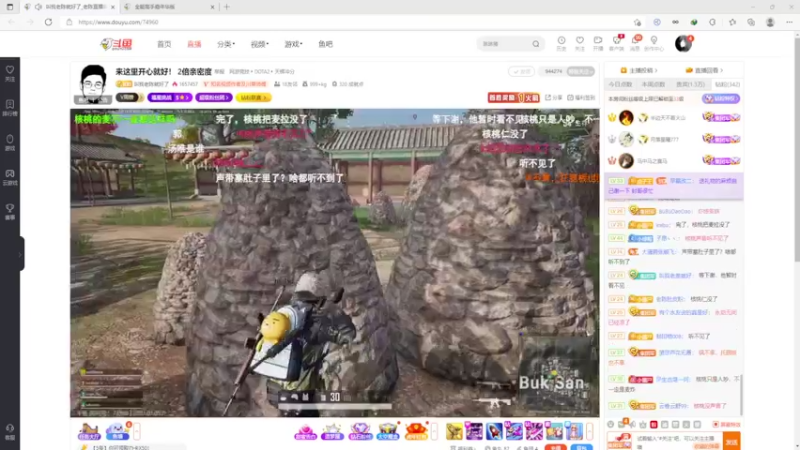Screen dimensions: 800x450
Task: Expand the arrow after the gift bar
Action: [590, 432]
